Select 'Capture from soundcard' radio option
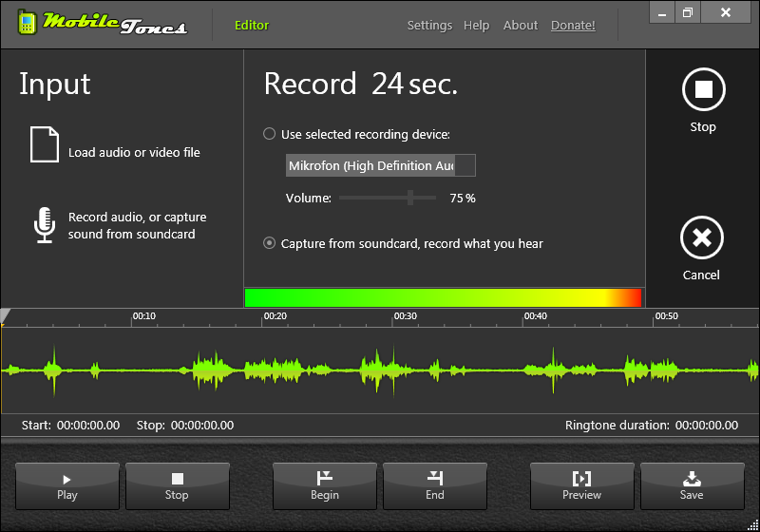This screenshot has width=760, height=532. pyautogui.click(x=270, y=244)
